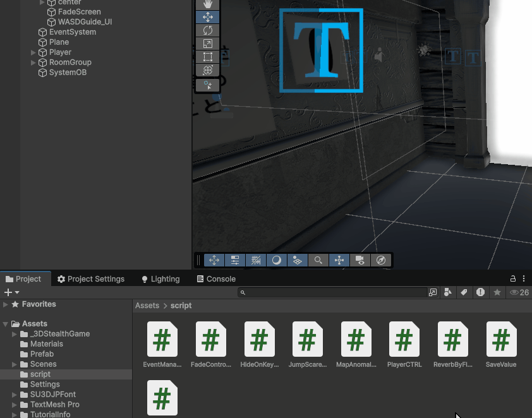Viewport: 532px width, 418px height.
Task: Activate the Move tool
Action: coord(208,17)
